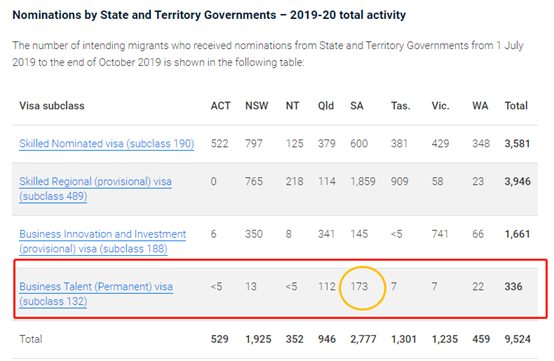Click the 1,859 SA cell in subclass 489 row
The image size is (554, 361).
[x=363, y=182]
